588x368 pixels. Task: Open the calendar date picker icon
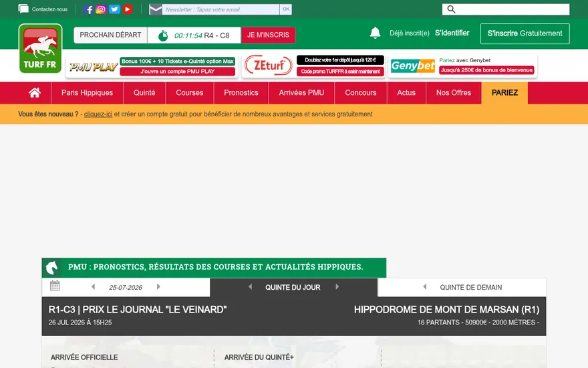click(x=55, y=286)
